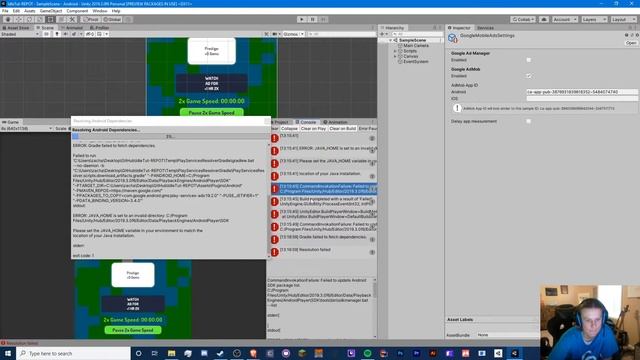
Task: Select EventSystem in the Hierarchy
Action: [416, 62]
